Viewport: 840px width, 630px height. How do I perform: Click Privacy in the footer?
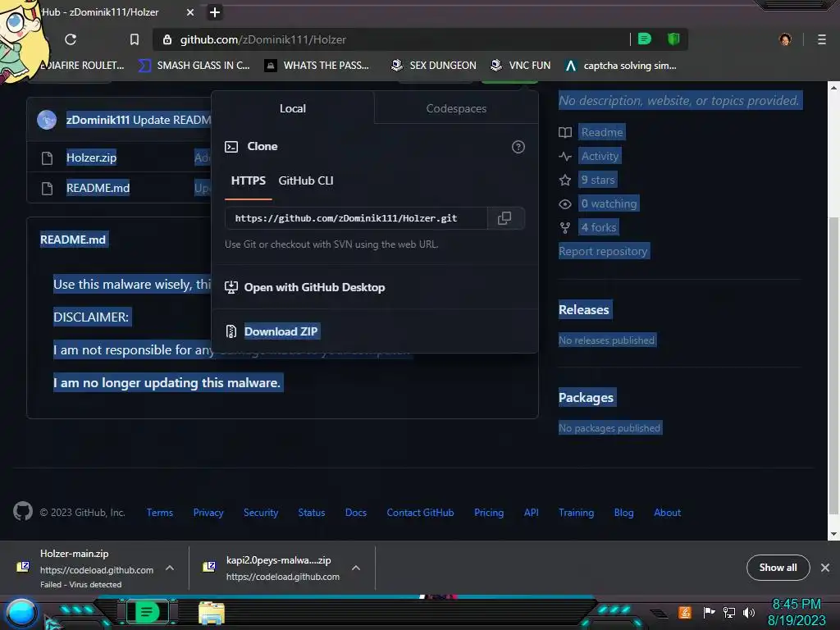click(208, 513)
